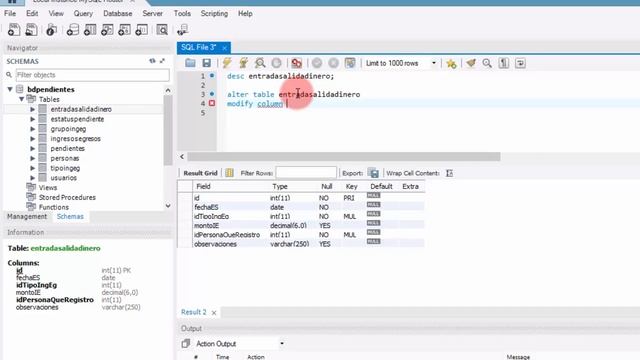Refresh the schemas list icon
This screenshot has height=360, width=640.
tap(152, 61)
